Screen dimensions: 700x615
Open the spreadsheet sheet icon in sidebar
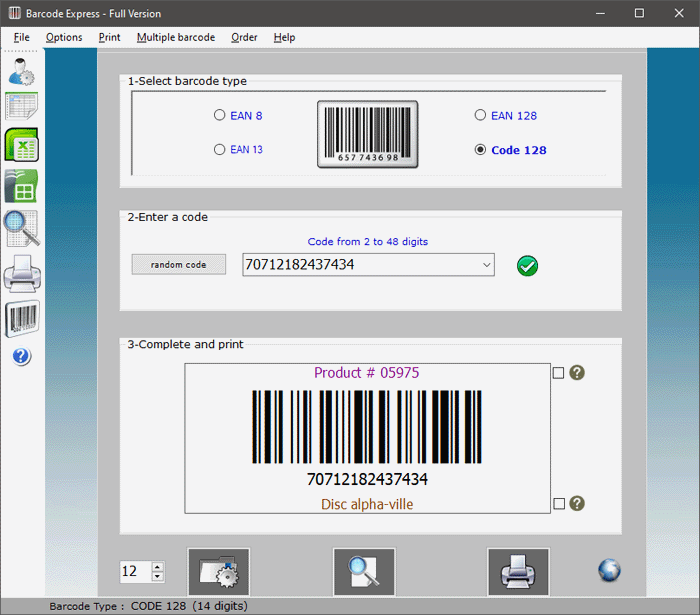point(21,106)
